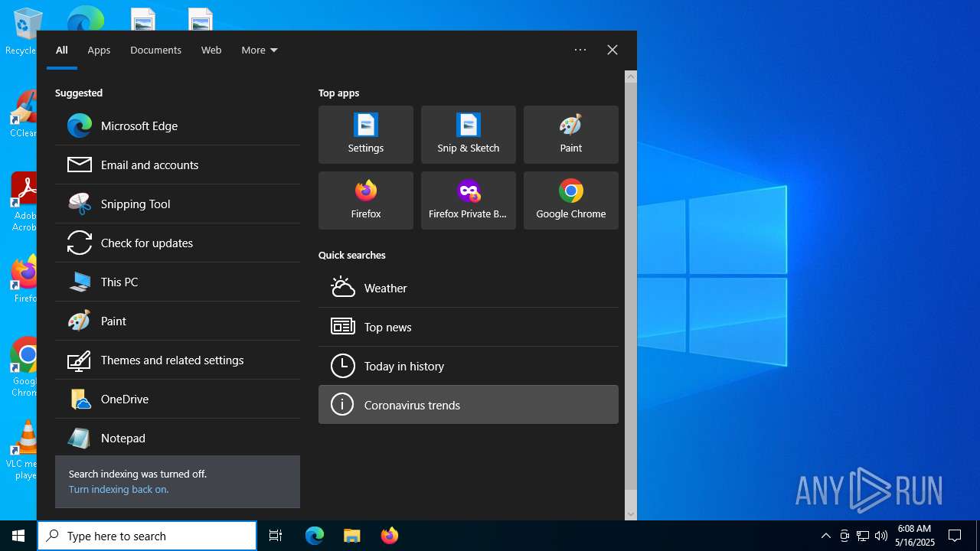The width and height of the screenshot is (980, 551).
Task: Open Paint in Suggested list
Action: [x=178, y=321]
